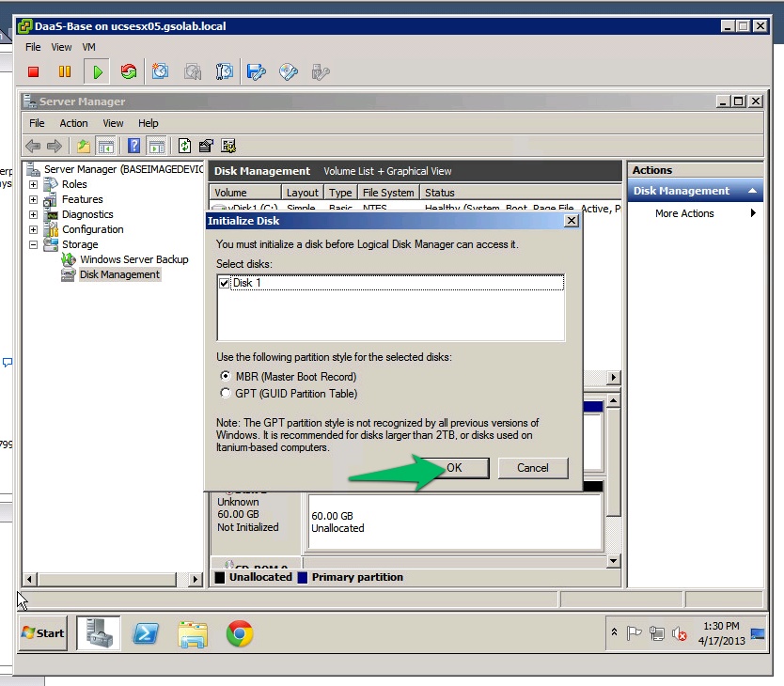The image size is (784, 686).
Task: Click the File System column header
Action: [x=388, y=193]
